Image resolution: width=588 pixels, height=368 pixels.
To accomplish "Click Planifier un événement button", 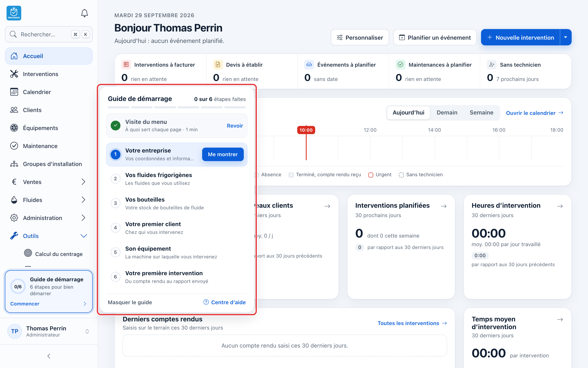I will click(435, 37).
